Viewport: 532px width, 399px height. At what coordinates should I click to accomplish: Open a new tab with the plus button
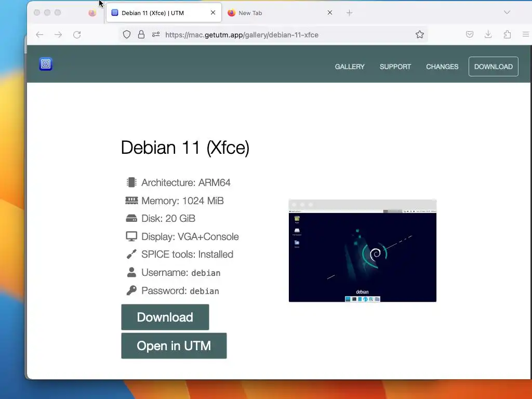pos(350,13)
